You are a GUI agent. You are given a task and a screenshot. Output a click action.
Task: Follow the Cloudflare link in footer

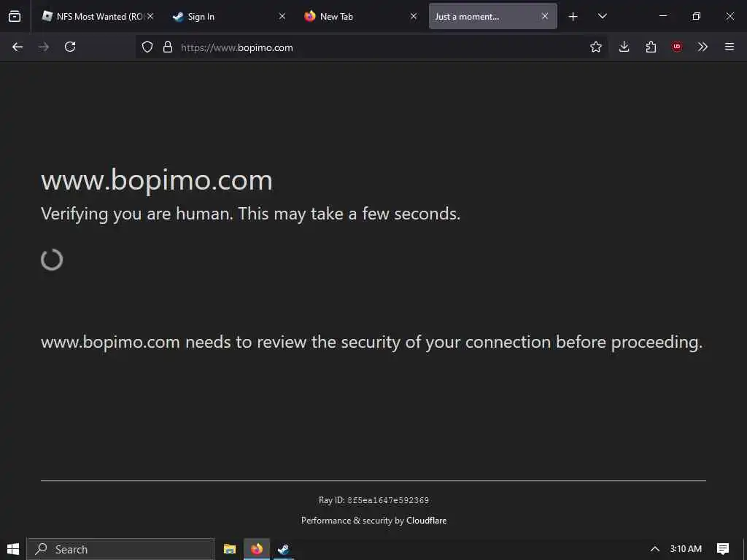[426, 521]
